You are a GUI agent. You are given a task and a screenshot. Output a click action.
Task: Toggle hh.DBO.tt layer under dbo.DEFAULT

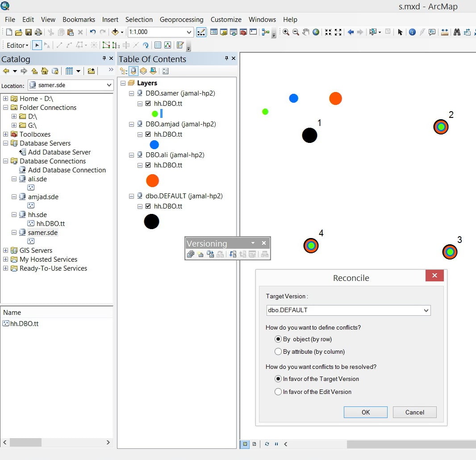point(148,206)
